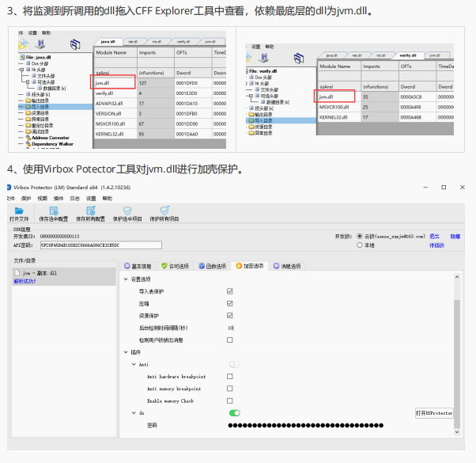Viewport: 476px width, 463px height.
Task: Click the 打开DSProtector button
Action: pos(434,413)
